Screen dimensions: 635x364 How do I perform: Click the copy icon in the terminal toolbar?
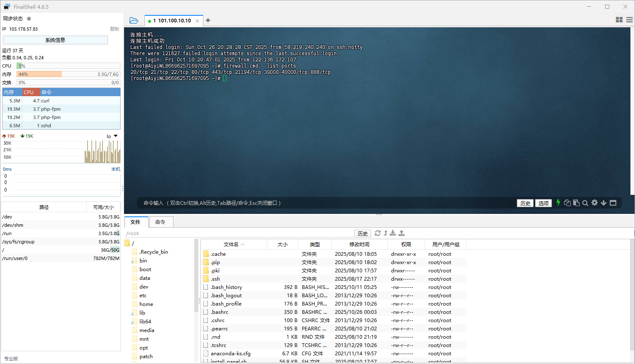point(567,203)
